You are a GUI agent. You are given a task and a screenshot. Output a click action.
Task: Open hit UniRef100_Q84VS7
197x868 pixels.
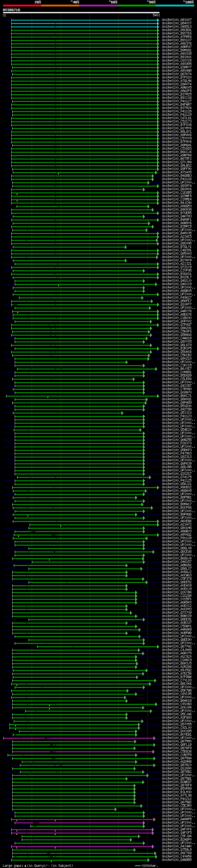point(177,23)
